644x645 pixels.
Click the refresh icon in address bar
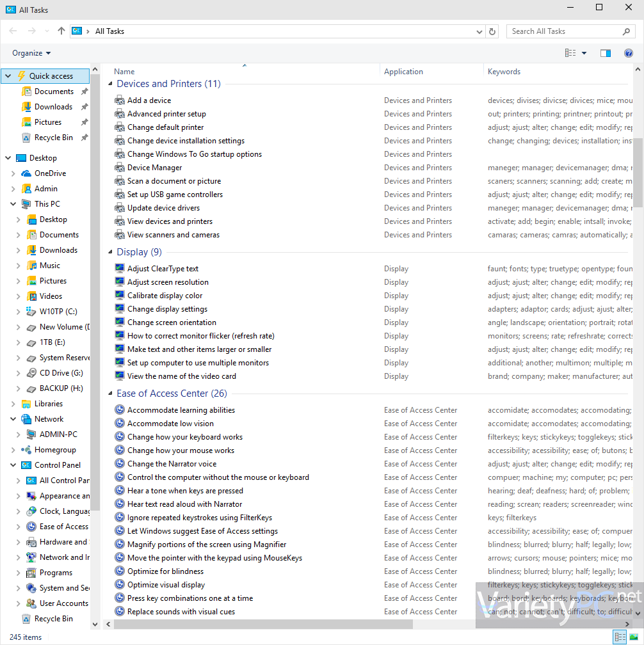[x=492, y=32]
